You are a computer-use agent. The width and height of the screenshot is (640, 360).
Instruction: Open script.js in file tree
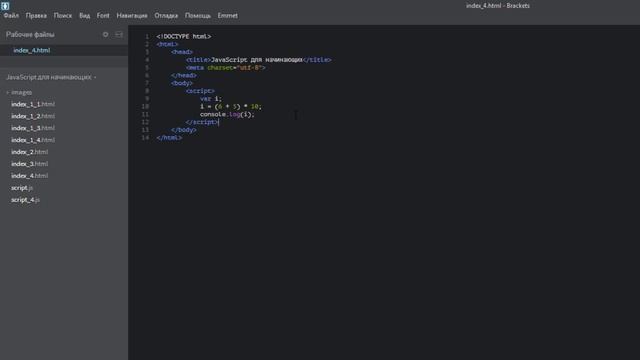pyautogui.click(x=22, y=188)
